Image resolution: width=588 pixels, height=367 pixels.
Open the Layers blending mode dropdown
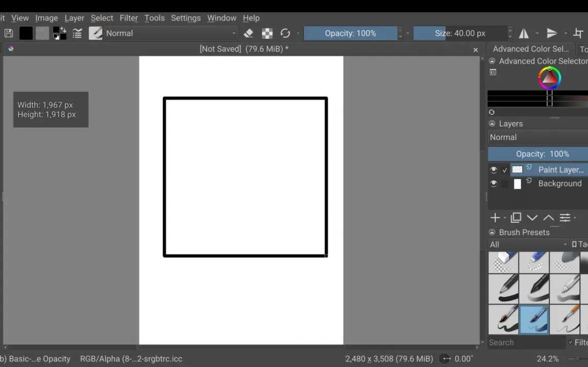(537, 137)
